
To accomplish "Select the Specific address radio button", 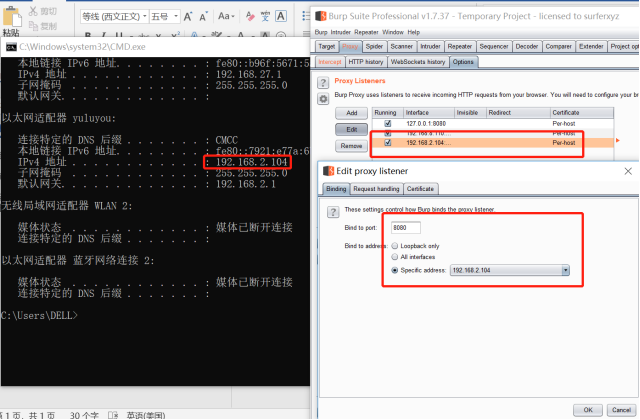I will [395, 270].
